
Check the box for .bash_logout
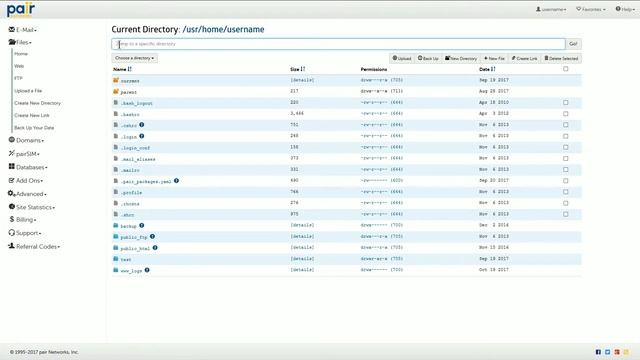pyautogui.click(x=566, y=102)
